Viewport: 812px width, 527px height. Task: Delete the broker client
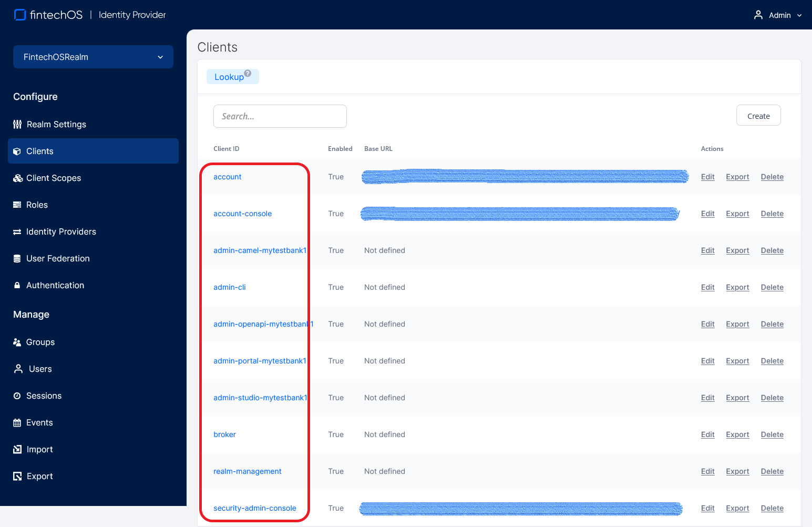(772, 434)
